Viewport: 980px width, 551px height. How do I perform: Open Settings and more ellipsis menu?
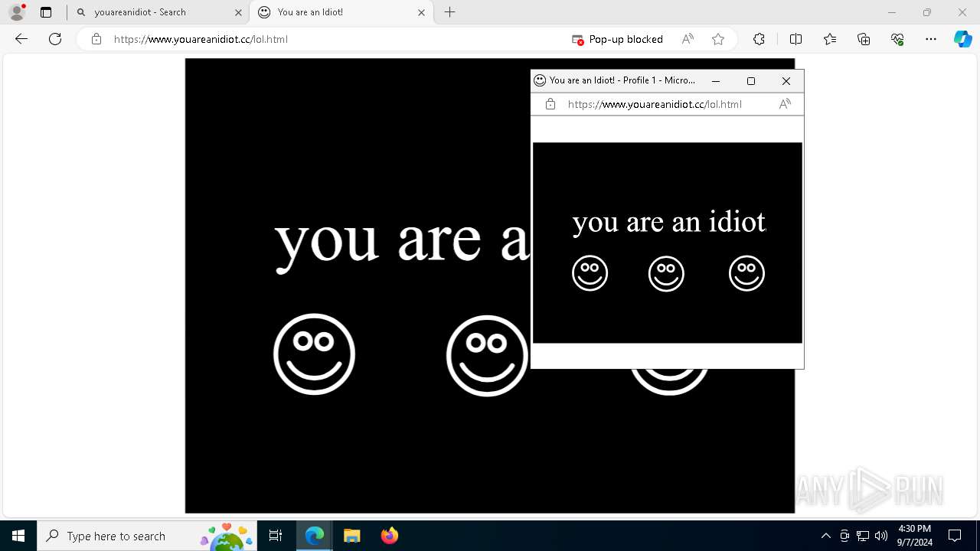pyautogui.click(x=931, y=39)
